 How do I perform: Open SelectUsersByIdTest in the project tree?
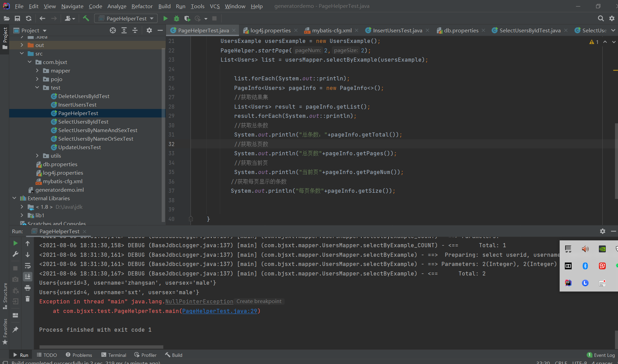click(x=83, y=122)
